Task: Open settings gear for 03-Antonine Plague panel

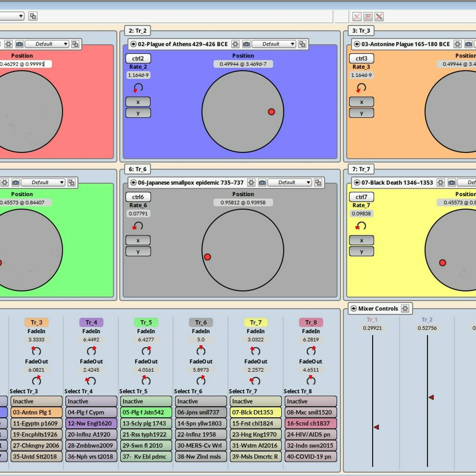Action: (458, 44)
